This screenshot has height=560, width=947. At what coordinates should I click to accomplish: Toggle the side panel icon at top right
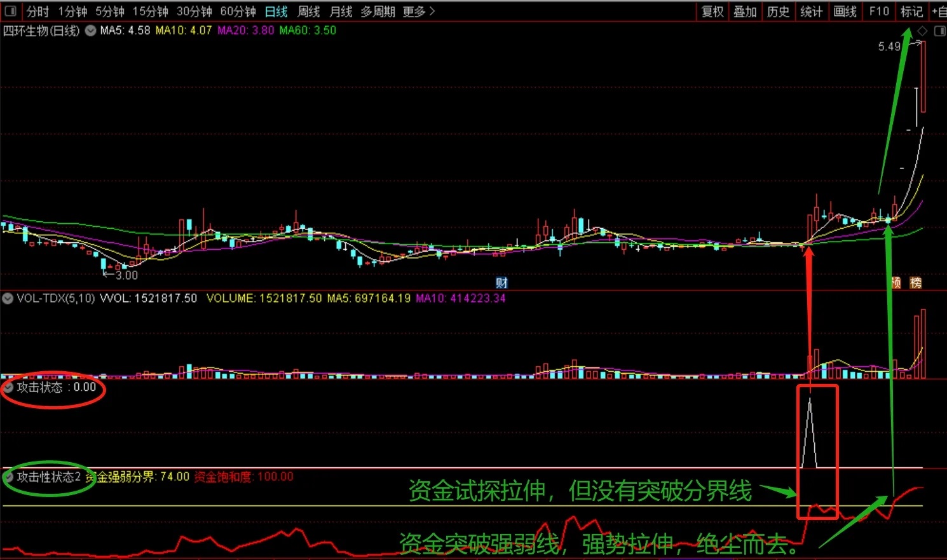939,31
